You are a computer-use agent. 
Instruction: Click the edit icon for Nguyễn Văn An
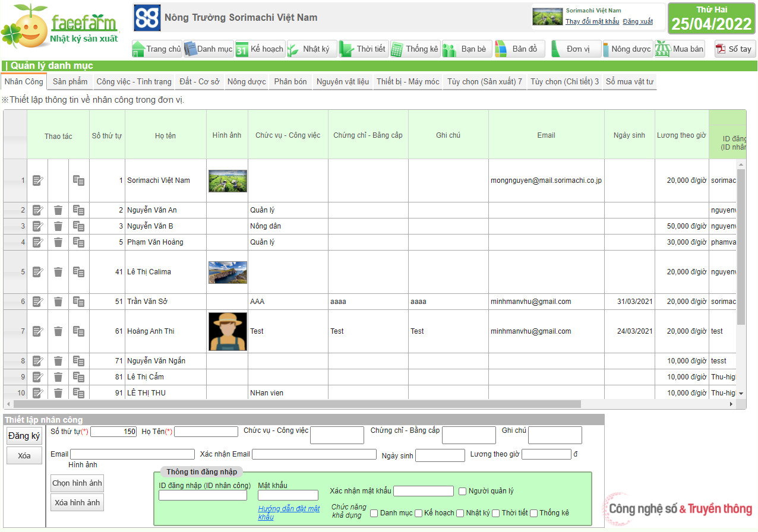(37, 210)
